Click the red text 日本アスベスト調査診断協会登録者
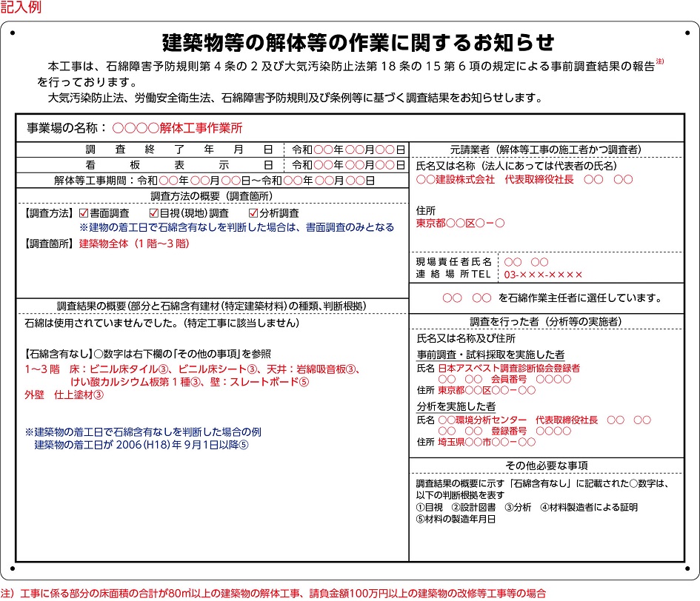 click(509, 368)
